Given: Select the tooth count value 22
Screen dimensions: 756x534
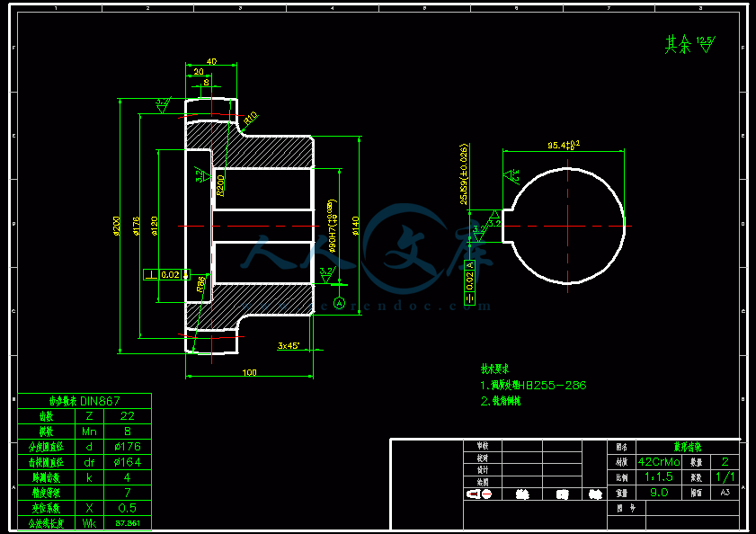Looking at the screenshot, I should 128,416.
